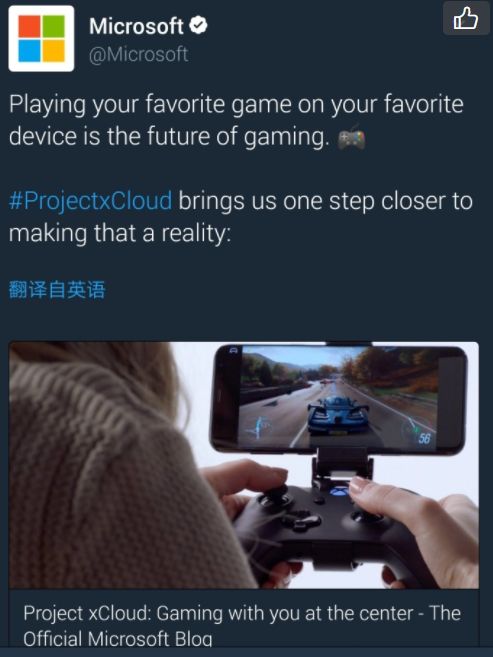Tap the blue car shown on the phone
The width and height of the screenshot is (493, 657).
pyautogui.click(x=337, y=415)
